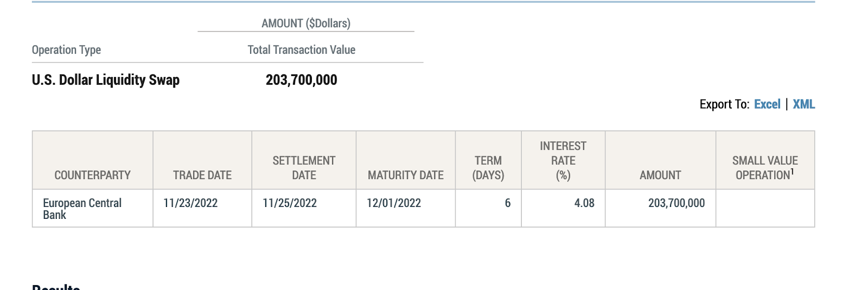868x290 pixels.
Task: Select the 11/23/2022 trade date cell
Action: point(190,203)
